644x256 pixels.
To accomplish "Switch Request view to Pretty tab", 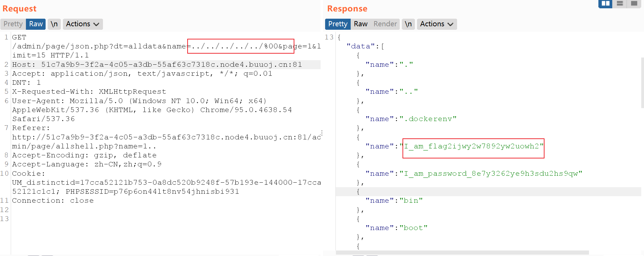I will [x=13, y=24].
